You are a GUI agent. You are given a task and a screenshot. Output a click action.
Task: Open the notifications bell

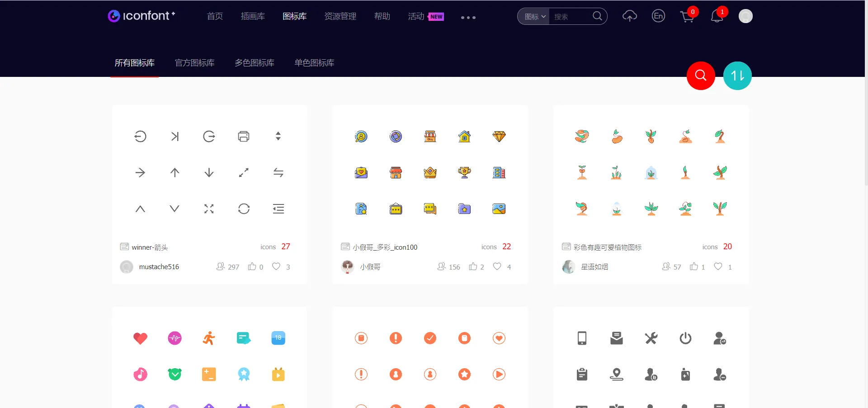click(717, 17)
